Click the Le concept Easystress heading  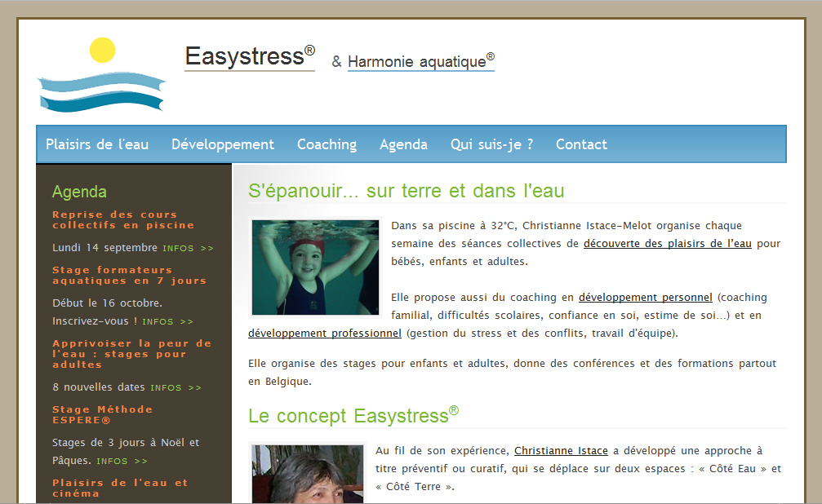353,415
